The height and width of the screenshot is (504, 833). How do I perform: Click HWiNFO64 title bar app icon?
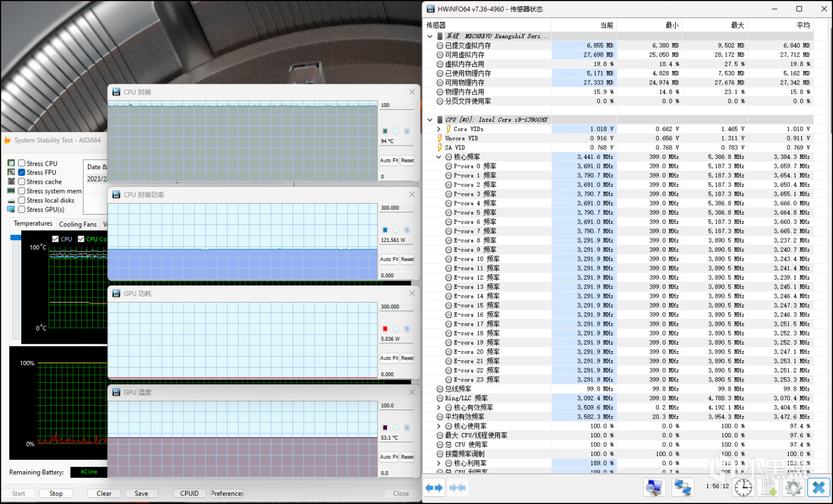click(x=431, y=9)
